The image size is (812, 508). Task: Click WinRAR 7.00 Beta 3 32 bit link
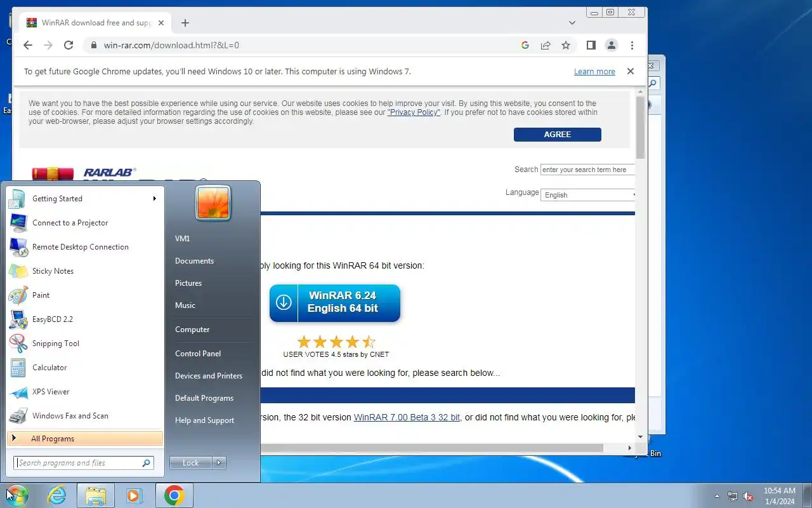pyautogui.click(x=407, y=417)
